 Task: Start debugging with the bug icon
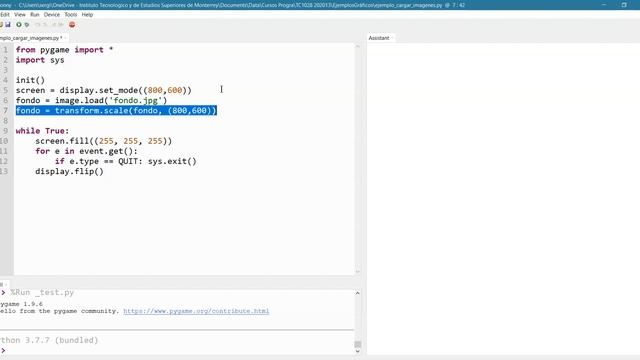(27, 24)
